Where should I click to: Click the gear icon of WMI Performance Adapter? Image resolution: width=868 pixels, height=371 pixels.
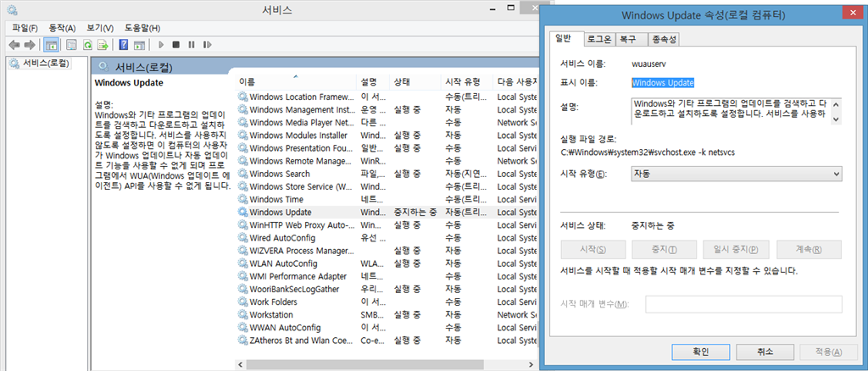(243, 276)
